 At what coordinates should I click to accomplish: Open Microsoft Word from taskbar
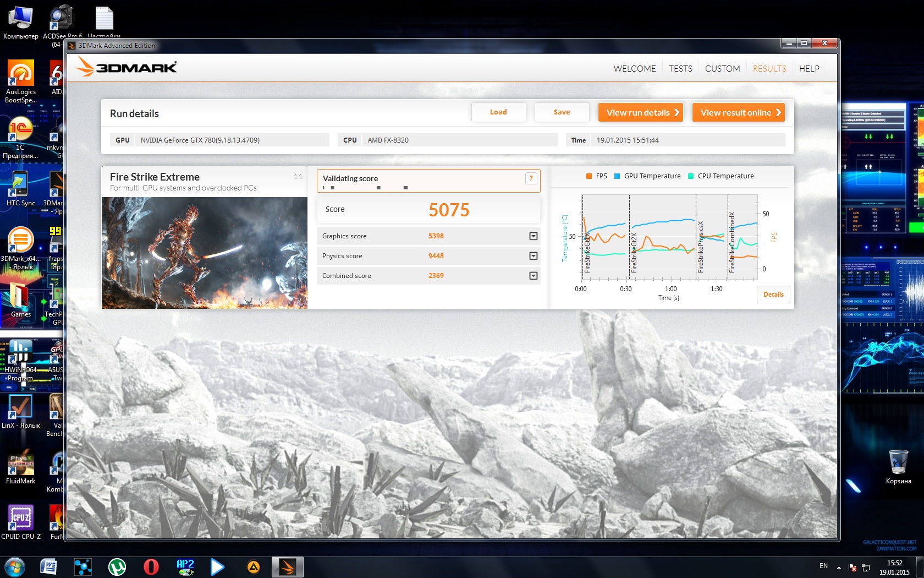(x=48, y=566)
